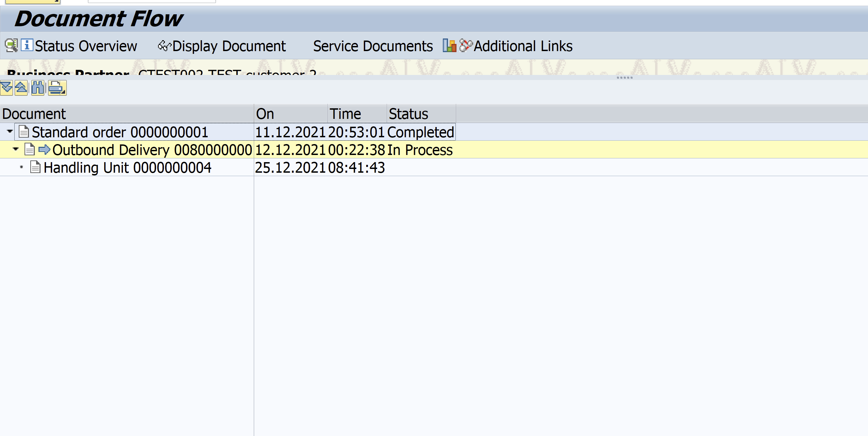Select Outbound Delivery 0080000000
Image resolution: width=868 pixels, height=436 pixels.
tap(152, 150)
